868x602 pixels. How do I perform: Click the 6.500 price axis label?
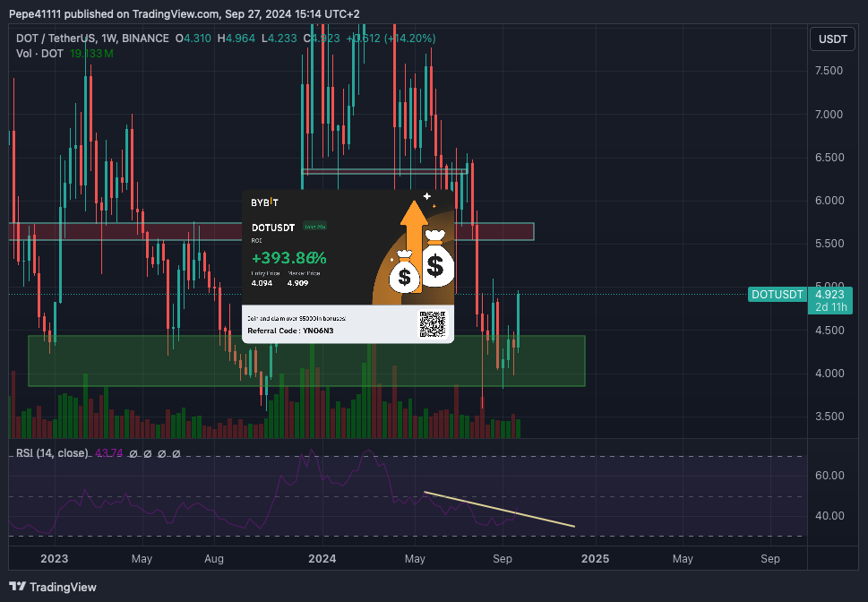(x=829, y=158)
